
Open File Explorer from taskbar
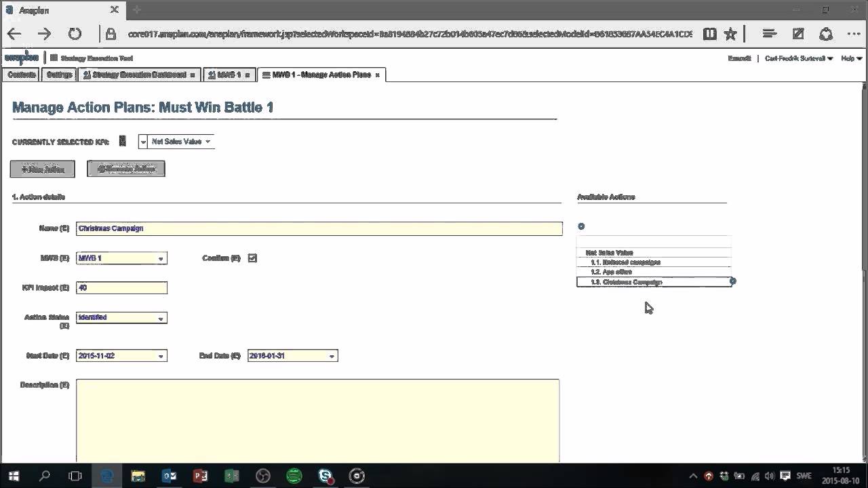[x=138, y=476]
